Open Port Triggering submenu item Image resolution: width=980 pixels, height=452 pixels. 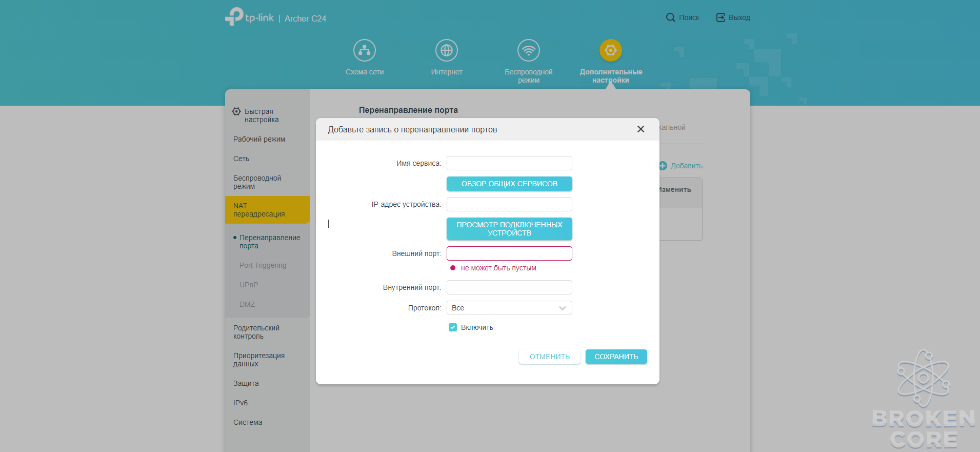coord(263,265)
